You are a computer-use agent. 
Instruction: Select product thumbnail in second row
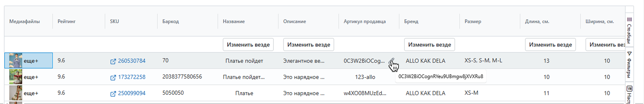point(16,77)
